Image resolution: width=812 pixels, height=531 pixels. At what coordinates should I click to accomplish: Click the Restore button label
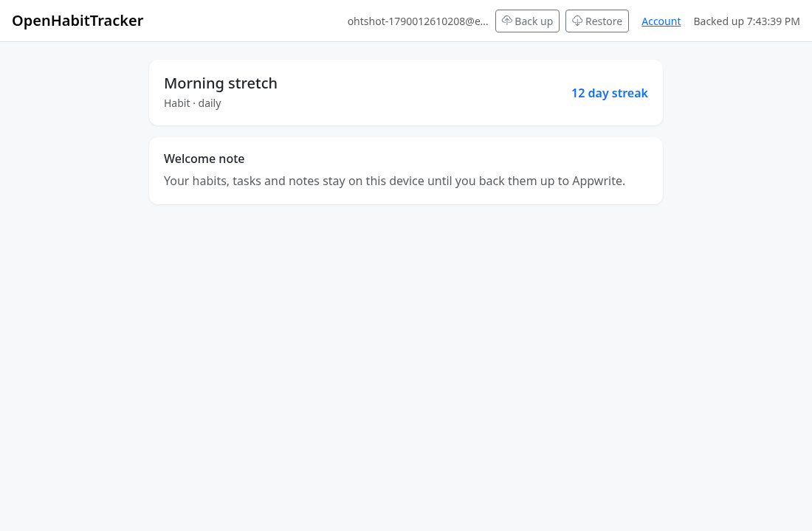click(x=604, y=21)
